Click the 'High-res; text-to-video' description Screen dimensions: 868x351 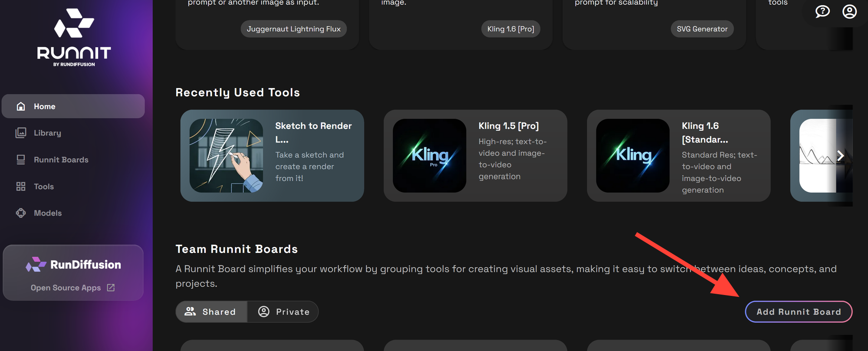point(513,159)
